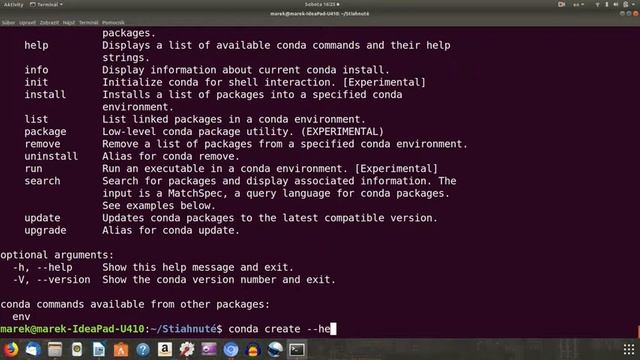Click the 'install' command name

coord(45,95)
